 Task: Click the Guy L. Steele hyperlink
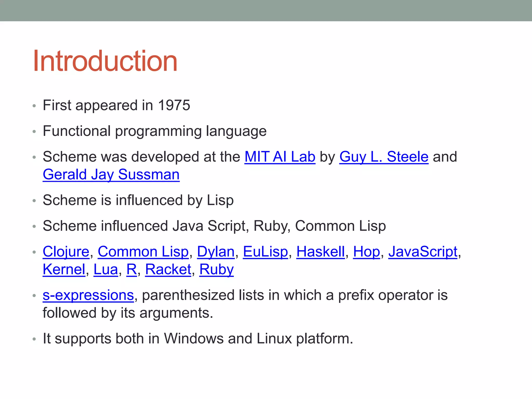pyautogui.click(x=384, y=157)
